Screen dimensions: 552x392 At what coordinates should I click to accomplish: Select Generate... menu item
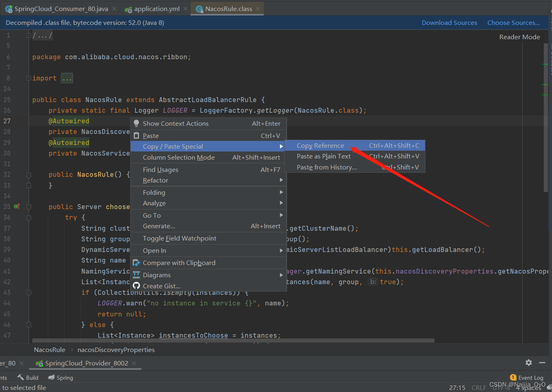tap(208, 226)
